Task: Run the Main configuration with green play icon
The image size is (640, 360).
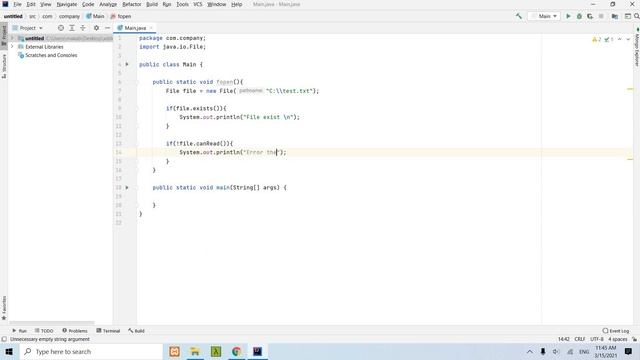Action: pyautogui.click(x=568, y=16)
